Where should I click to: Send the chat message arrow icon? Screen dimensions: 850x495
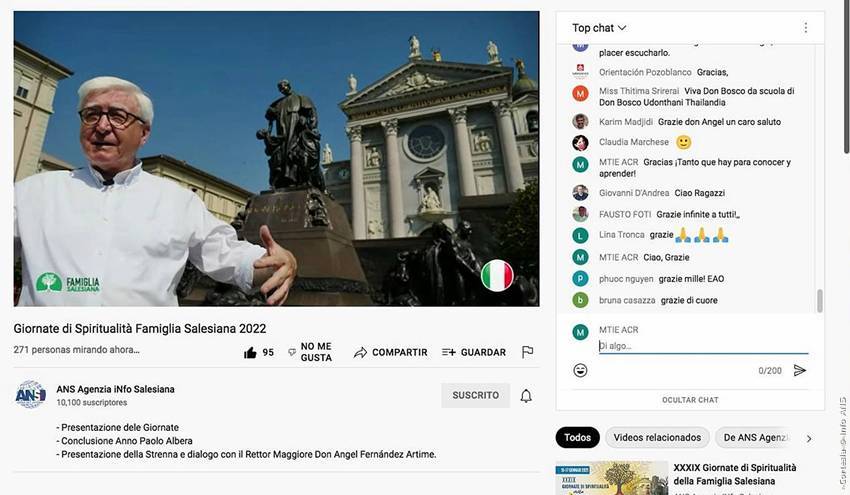pos(800,370)
